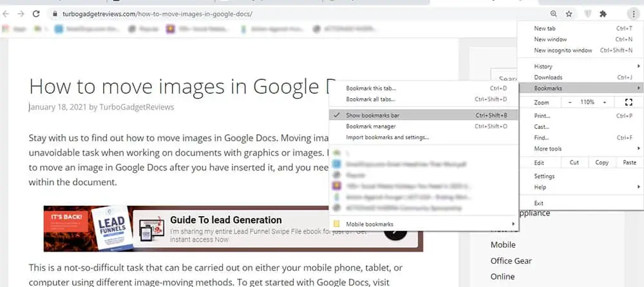Click the article title heading
Screen dimensions: 644x287
[x=183, y=86]
